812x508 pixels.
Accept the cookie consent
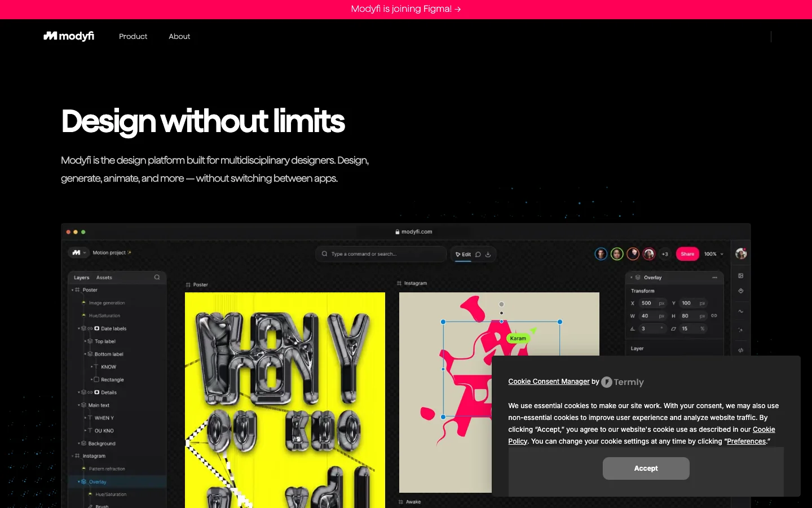[x=646, y=468]
